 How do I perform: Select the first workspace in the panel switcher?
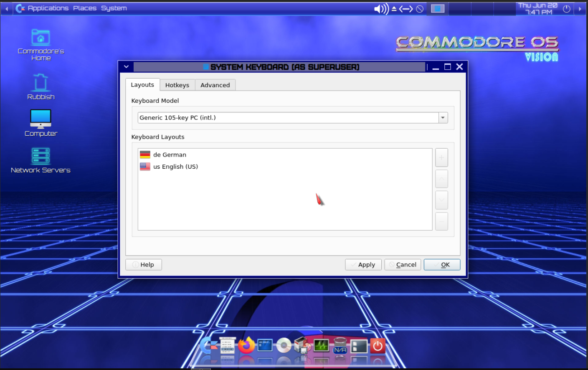click(x=438, y=9)
